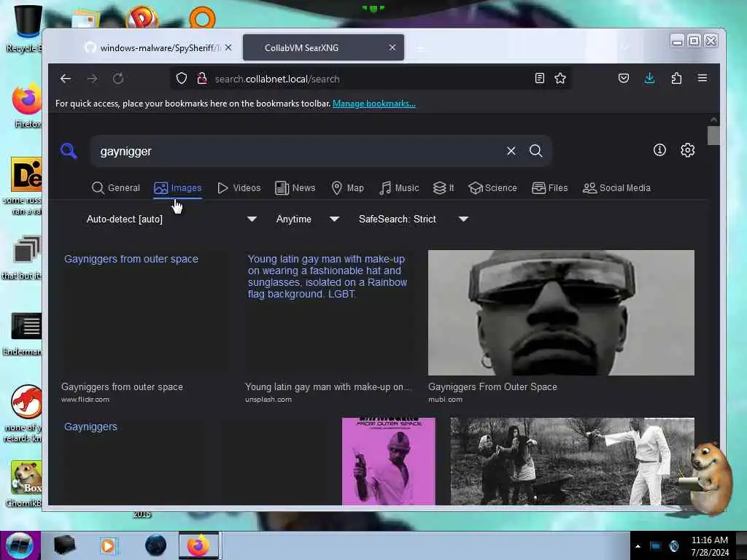747x560 pixels.
Task: Switch to the Map search tab
Action: [x=347, y=188]
